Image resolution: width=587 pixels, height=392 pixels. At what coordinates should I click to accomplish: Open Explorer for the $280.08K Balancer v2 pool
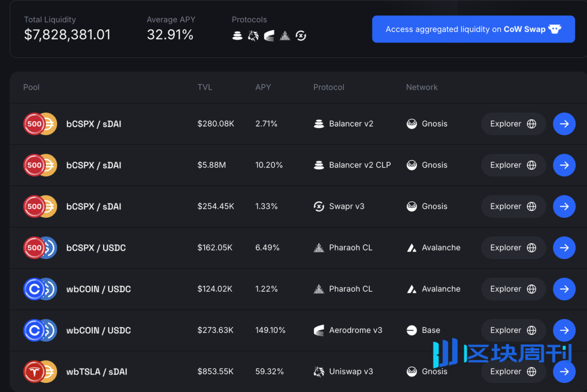pyautogui.click(x=513, y=124)
